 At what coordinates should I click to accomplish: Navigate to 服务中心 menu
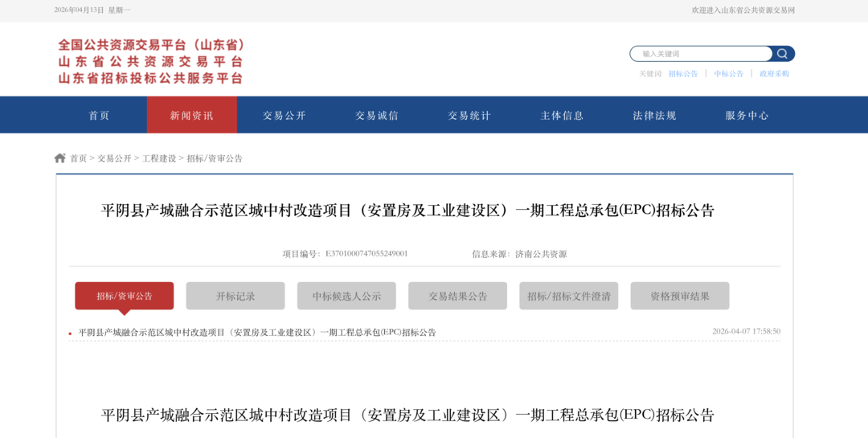point(747,115)
